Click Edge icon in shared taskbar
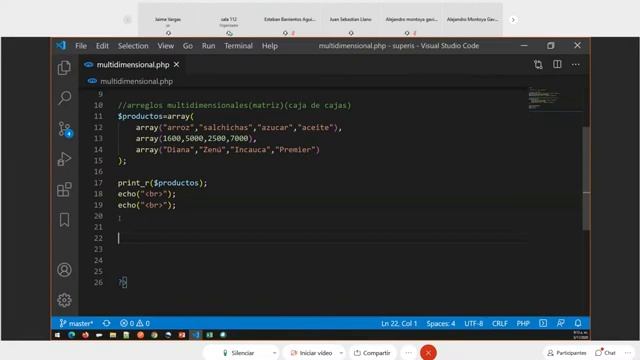The image size is (640, 360). (71, 335)
